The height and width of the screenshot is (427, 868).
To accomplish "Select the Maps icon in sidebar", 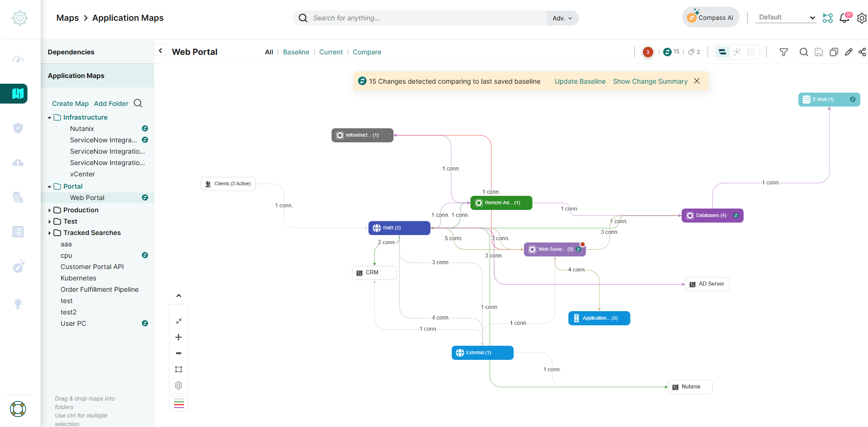I will point(18,93).
